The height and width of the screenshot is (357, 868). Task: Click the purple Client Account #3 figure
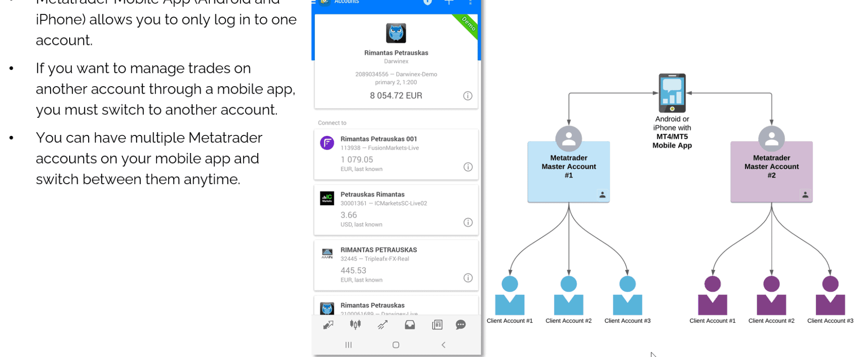(830, 296)
